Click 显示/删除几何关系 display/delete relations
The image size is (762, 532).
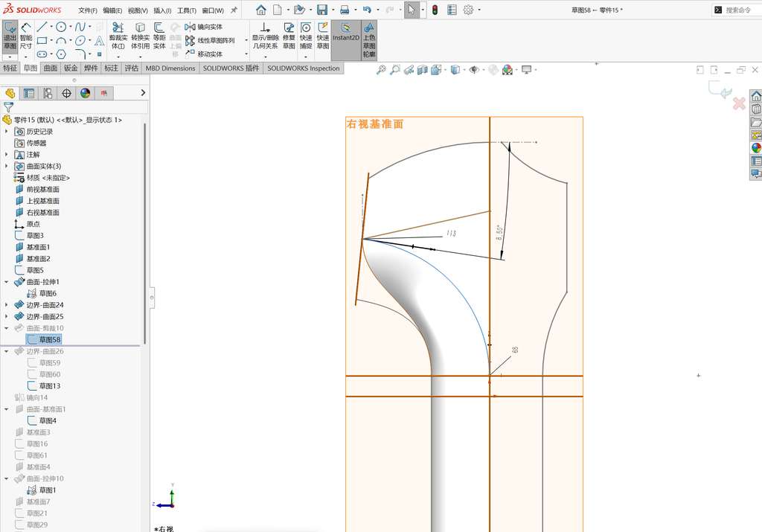tap(265, 36)
